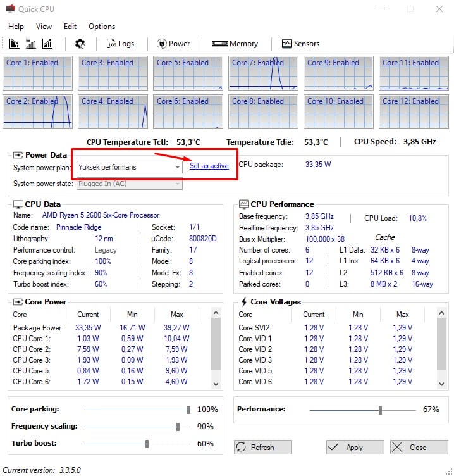Open the Memory toolbar item
Screen dimensions: 454x476
tap(235, 44)
